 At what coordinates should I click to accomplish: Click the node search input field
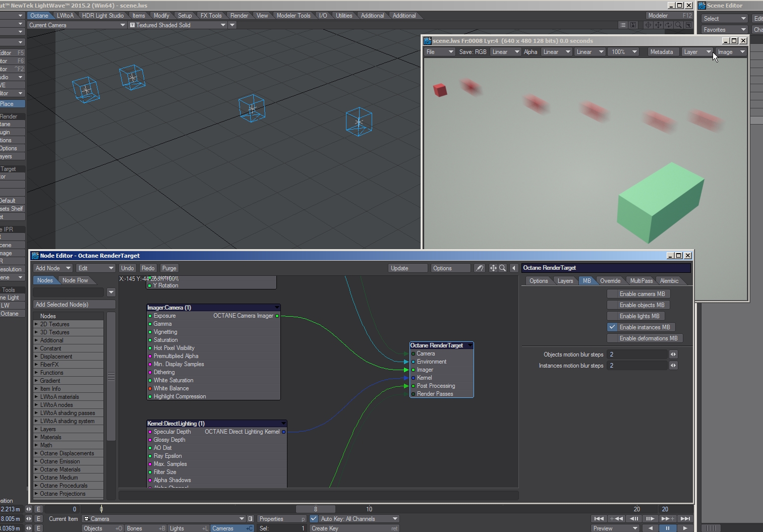(69, 292)
